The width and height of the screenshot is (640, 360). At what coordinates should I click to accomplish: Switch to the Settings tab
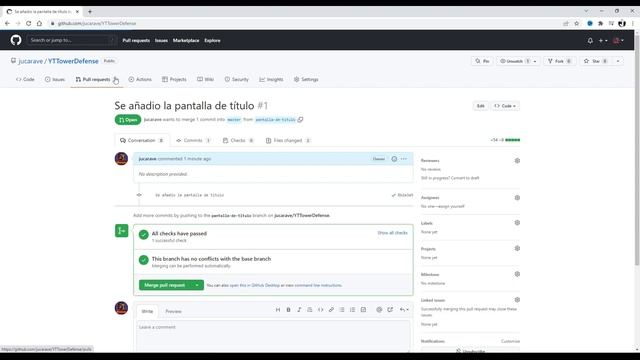coord(306,79)
